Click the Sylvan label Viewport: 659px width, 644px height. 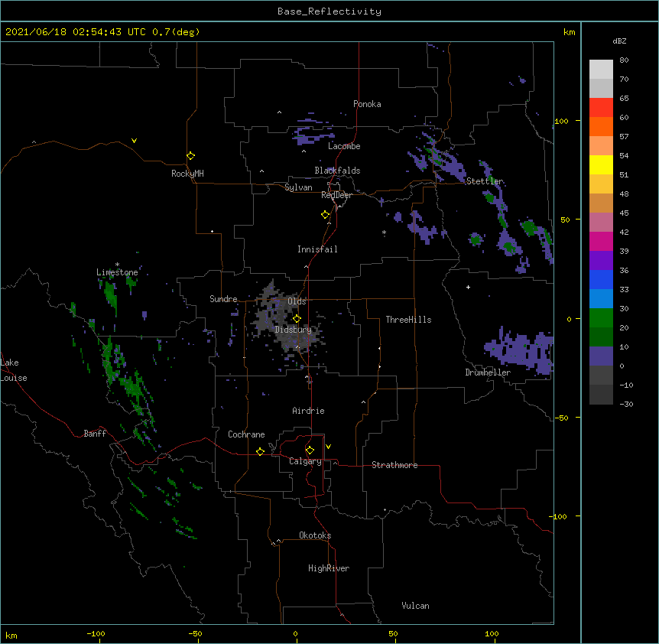pos(298,187)
